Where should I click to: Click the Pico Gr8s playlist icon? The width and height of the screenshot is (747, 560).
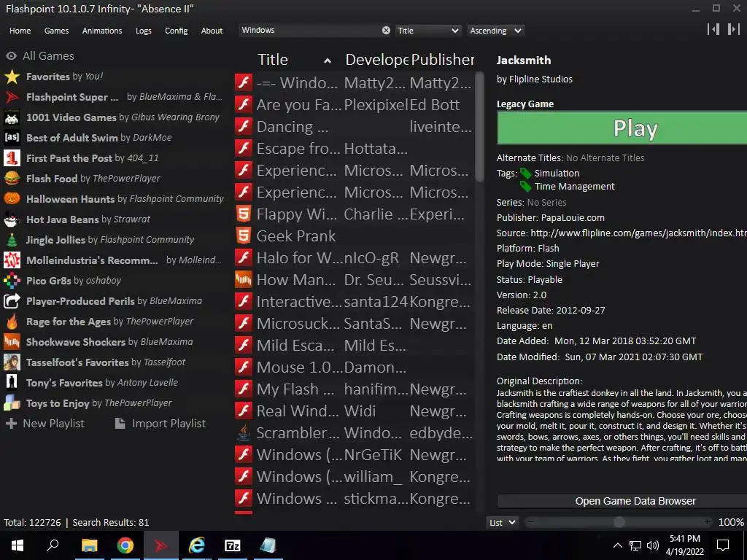(12, 281)
